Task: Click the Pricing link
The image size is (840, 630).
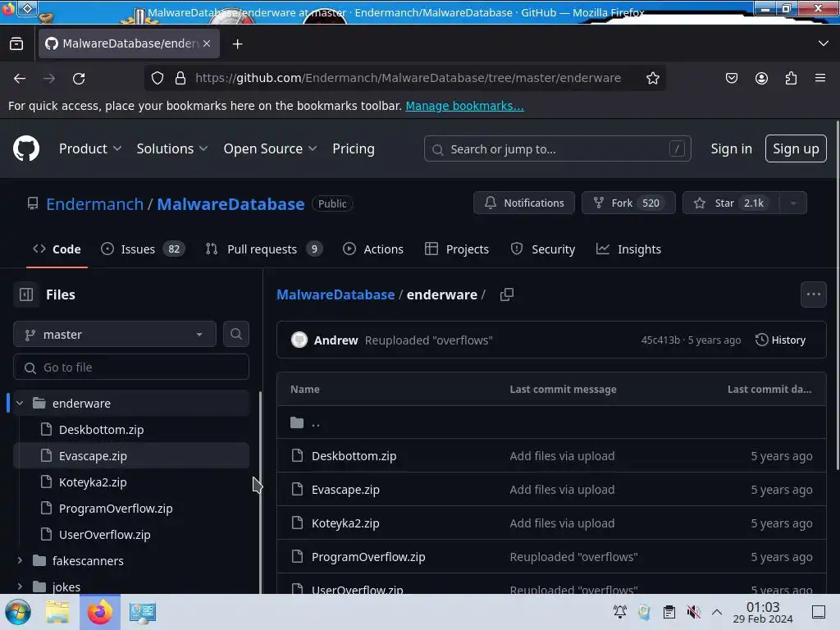Action: [x=353, y=148]
